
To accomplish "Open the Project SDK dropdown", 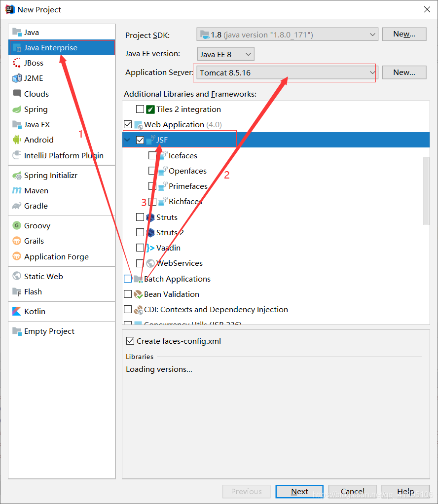I will point(287,35).
